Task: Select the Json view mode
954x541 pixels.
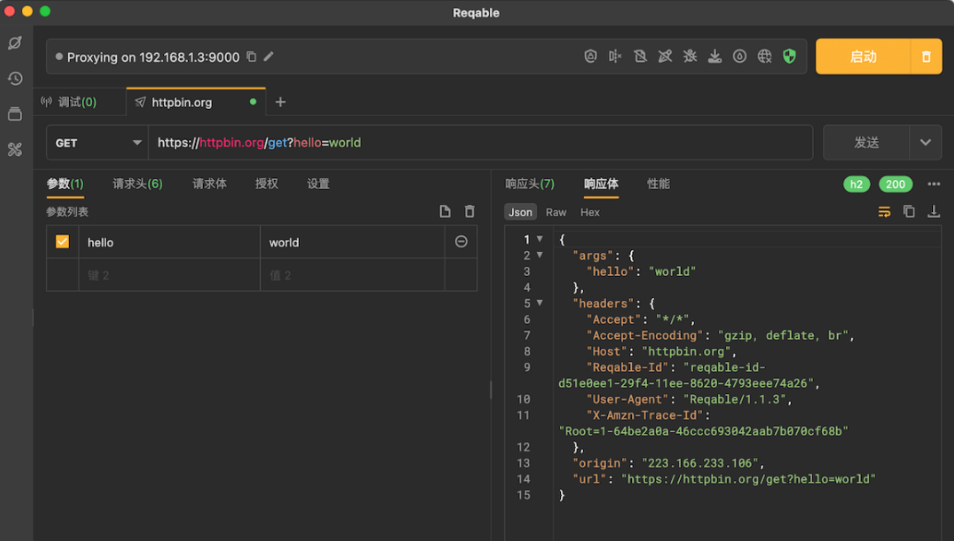Action: [x=520, y=212]
